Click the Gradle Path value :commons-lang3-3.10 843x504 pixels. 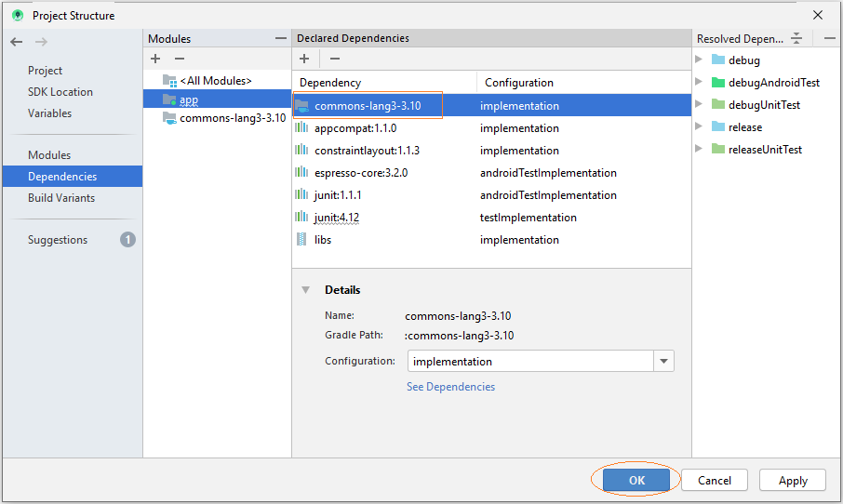click(x=459, y=336)
